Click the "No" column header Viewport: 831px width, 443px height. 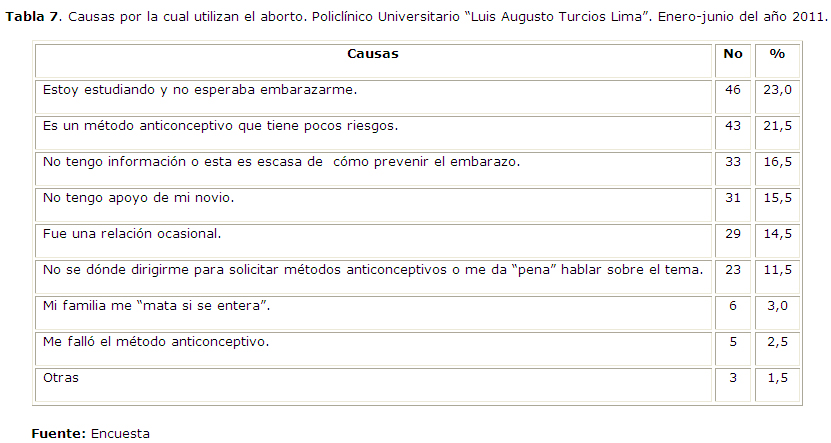tap(732, 54)
